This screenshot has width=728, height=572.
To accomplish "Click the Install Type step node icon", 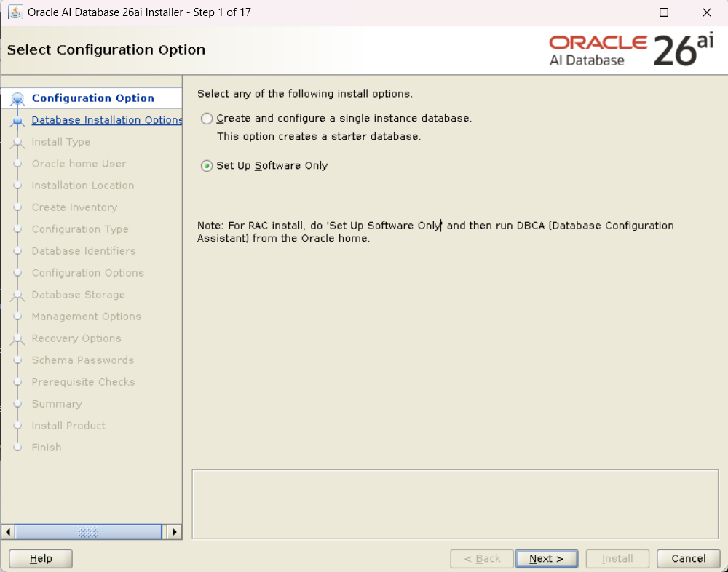I will pos(18,143).
